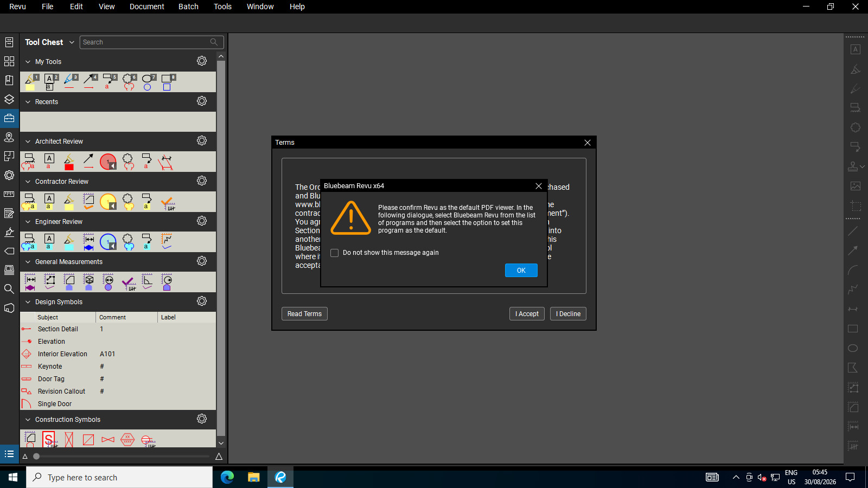Select the red circle stamp in Architect Review
The height and width of the screenshot is (488, 868).
coord(108,162)
